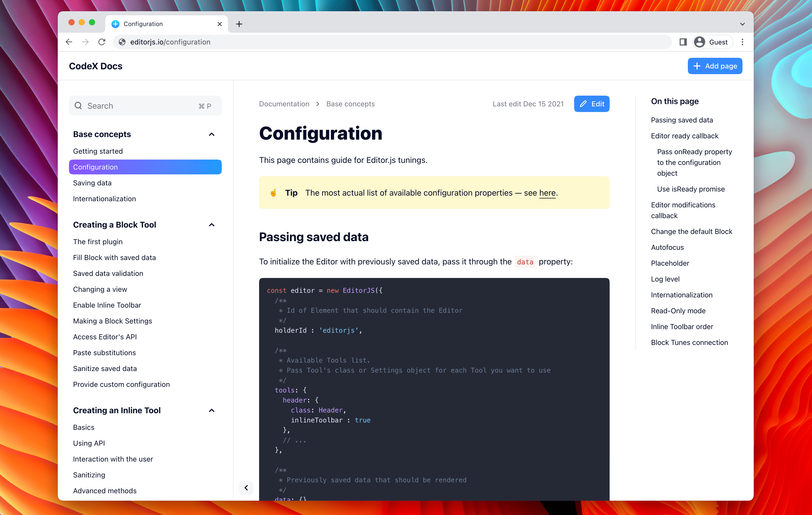This screenshot has height=515, width=812.
Task: Click the browser more options icon
Action: 745,41
